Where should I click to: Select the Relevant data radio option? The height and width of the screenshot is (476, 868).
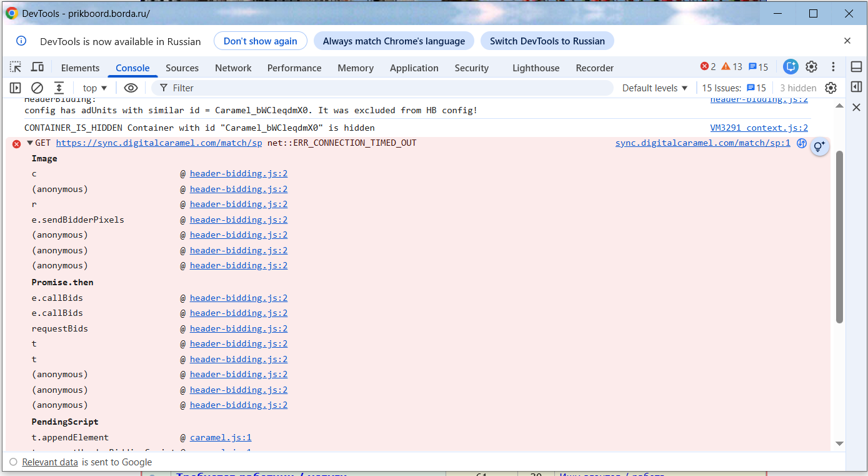[13, 462]
